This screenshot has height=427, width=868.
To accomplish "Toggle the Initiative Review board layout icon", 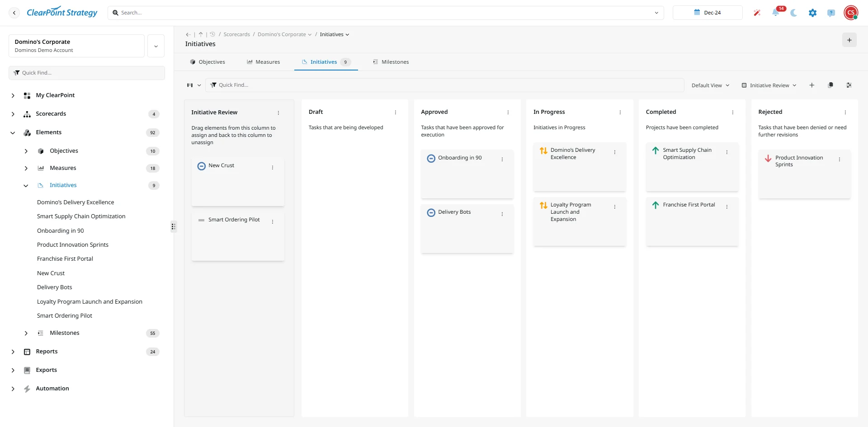I will 745,85.
